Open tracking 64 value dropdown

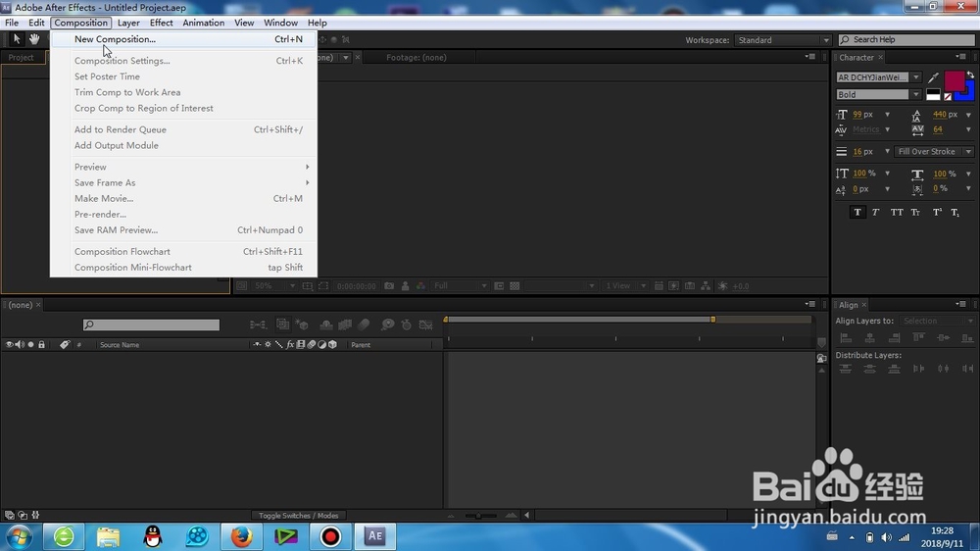coord(969,129)
